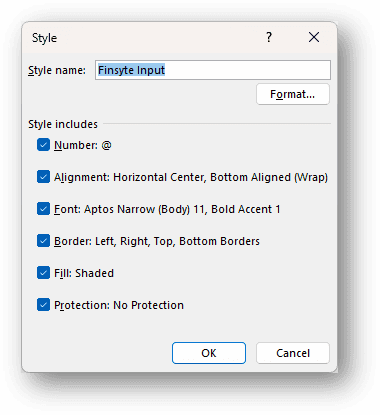The image size is (380, 415).
Task: Click the 'No Protection' label text
Action: tap(148, 305)
